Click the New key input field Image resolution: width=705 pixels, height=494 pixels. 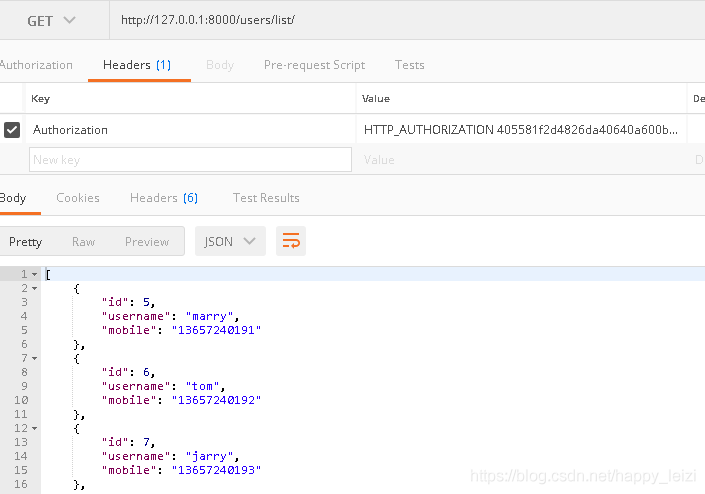point(190,160)
